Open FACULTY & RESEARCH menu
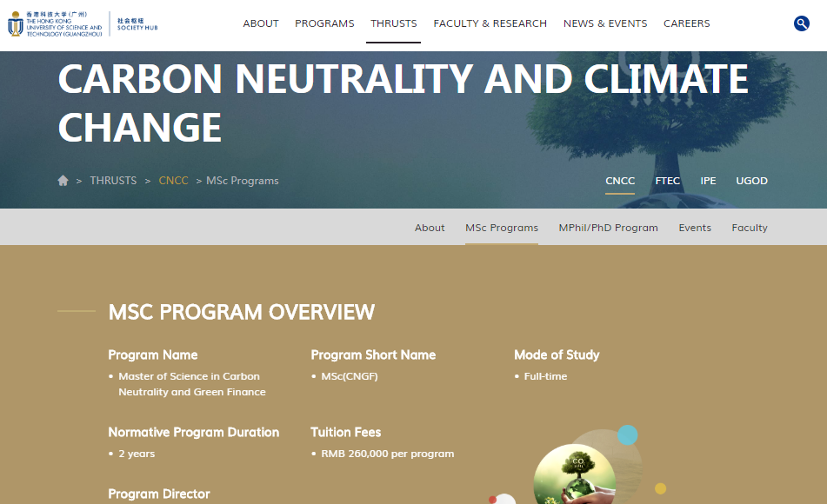The width and height of the screenshot is (827, 504). (490, 23)
